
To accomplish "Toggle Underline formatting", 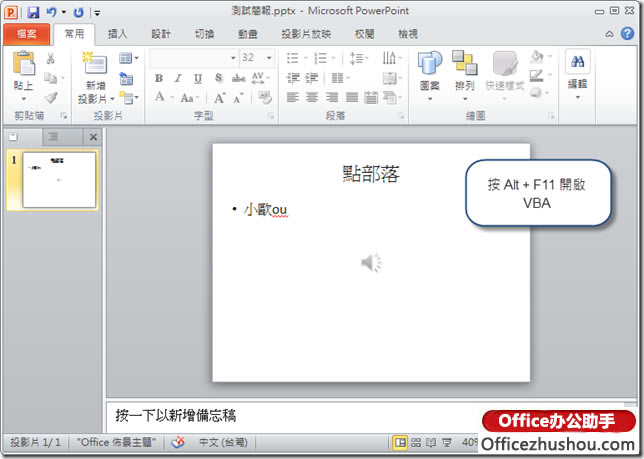I will tap(198, 78).
